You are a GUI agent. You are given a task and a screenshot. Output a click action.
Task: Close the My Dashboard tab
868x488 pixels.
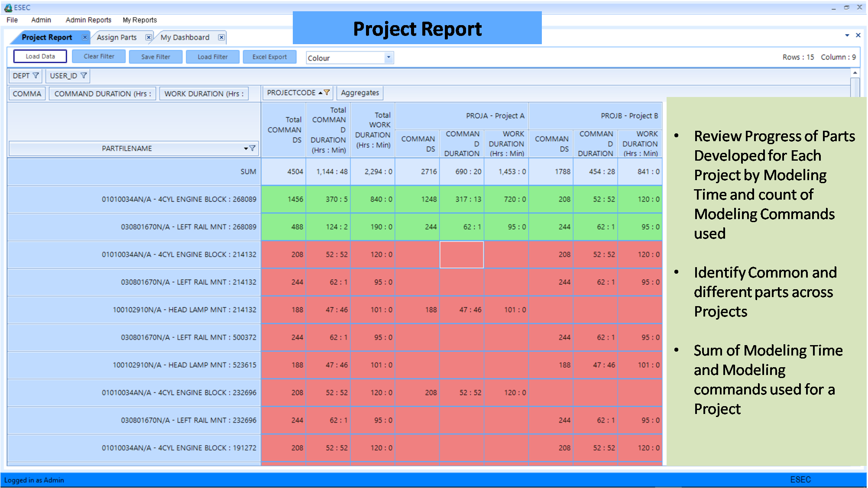coord(221,37)
